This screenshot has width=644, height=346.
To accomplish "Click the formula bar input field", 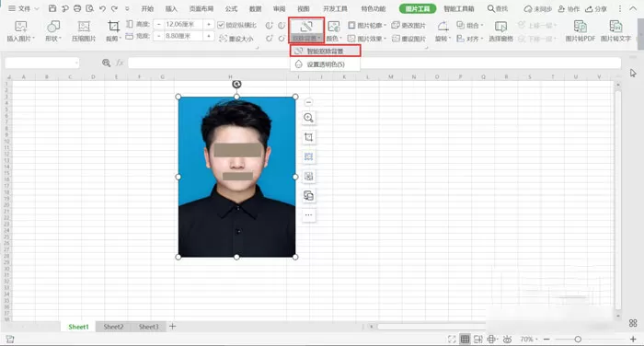I will point(374,63).
